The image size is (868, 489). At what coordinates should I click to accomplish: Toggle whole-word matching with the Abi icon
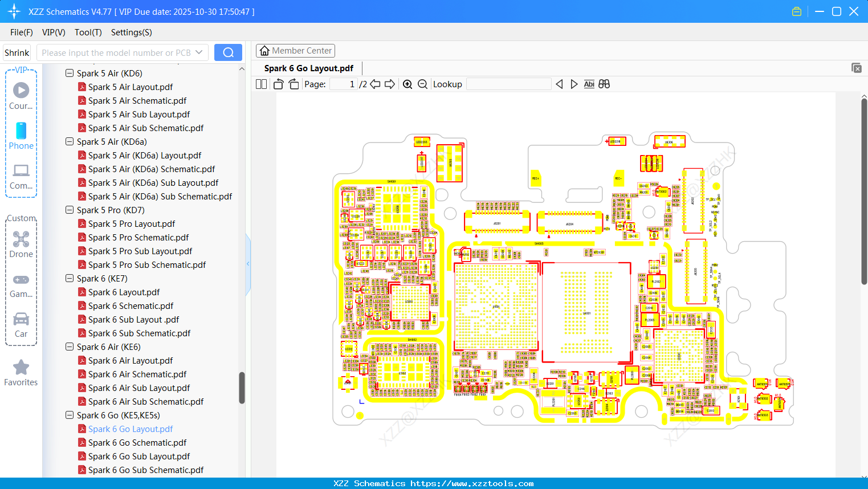click(589, 84)
